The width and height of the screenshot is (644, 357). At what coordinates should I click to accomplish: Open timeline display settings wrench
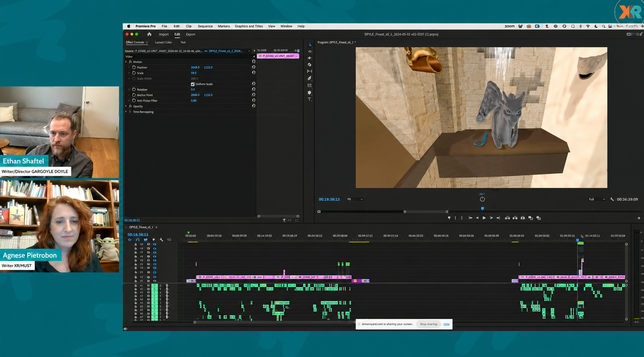(161, 240)
